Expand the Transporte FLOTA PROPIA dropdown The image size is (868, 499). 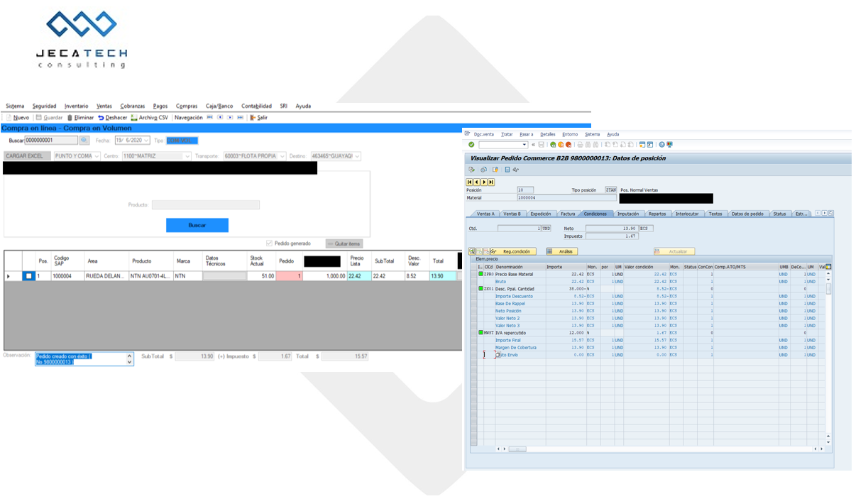pos(282,156)
